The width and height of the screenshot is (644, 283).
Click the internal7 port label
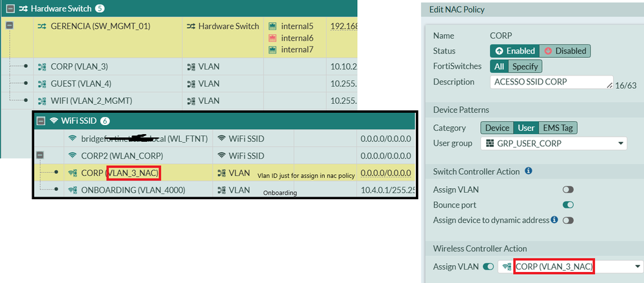[x=297, y=50]
